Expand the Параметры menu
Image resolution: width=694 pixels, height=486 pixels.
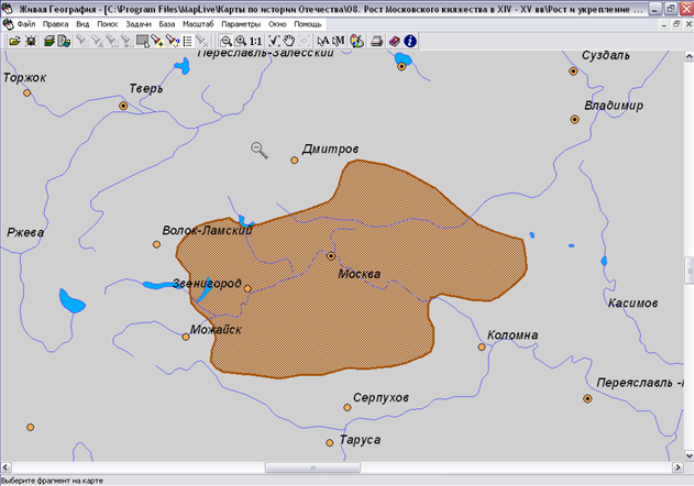click(240, 22)
